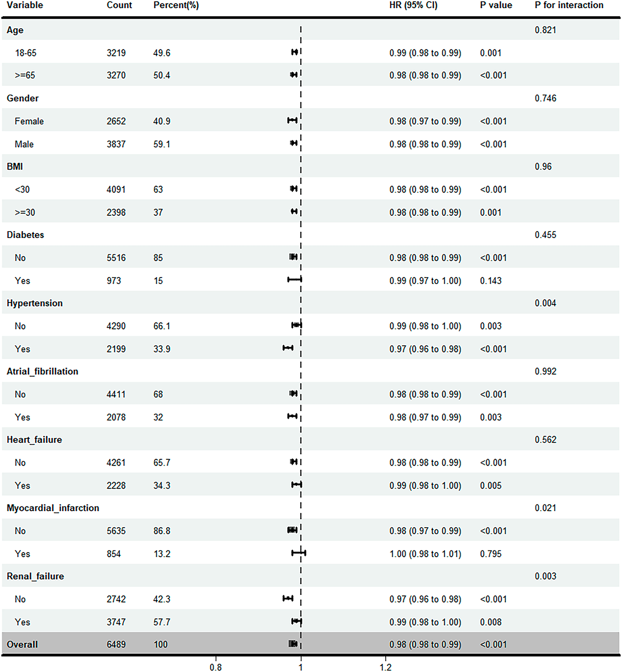Select the 'Male' row label
Viewport: 622px width, 672px height.
[x=24, y=144]
